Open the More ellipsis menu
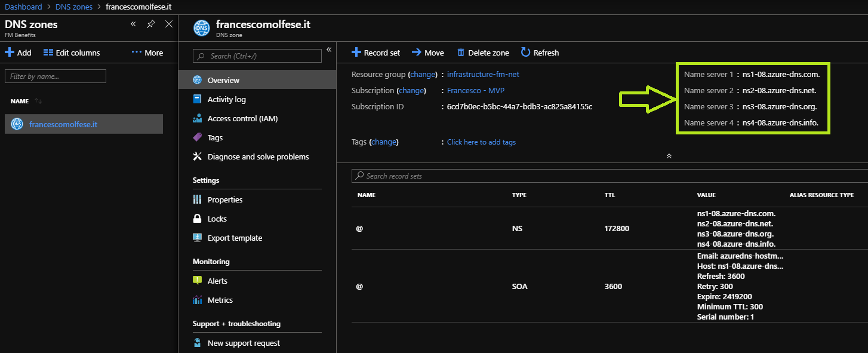This screenshot has width=868, height=353. click(147, 53)
